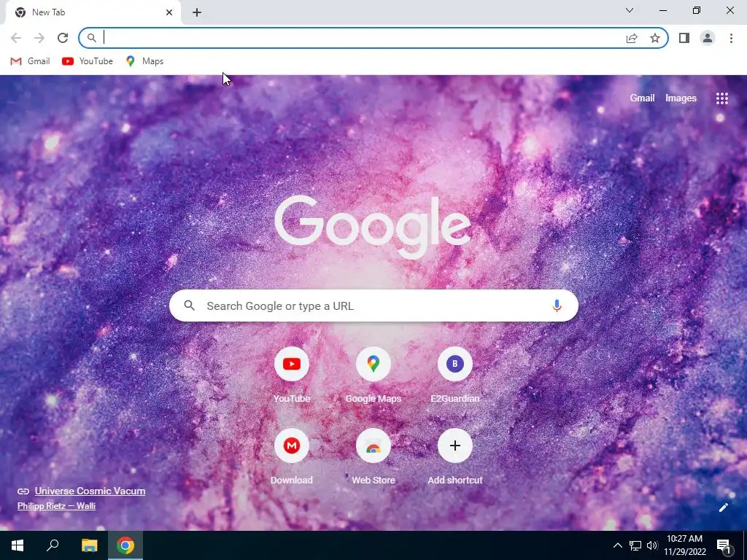Image resolution: width=747 pixels, height=560 pixels.
Task: Click Chrome icon in taskbar
Action: pyautogui.click(x=125, y=545)
